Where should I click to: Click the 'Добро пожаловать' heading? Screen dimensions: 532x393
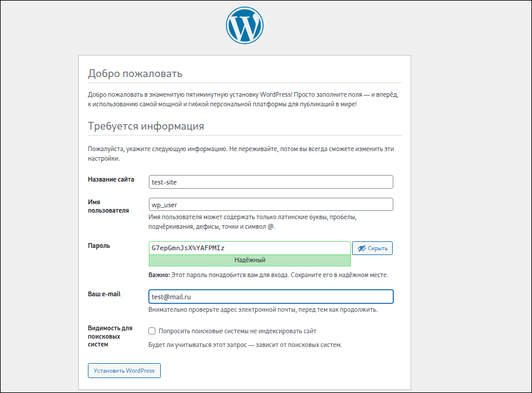(134, 73)
